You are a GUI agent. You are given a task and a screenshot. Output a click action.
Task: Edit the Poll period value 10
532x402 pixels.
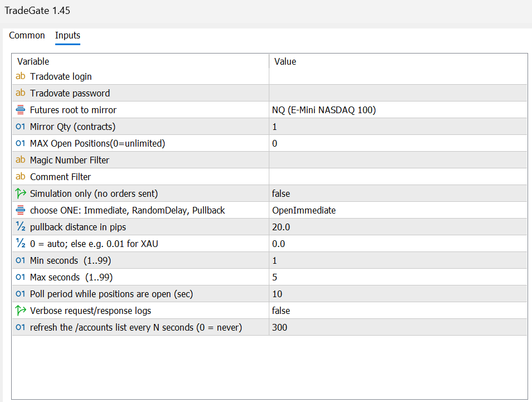point(277,294)
